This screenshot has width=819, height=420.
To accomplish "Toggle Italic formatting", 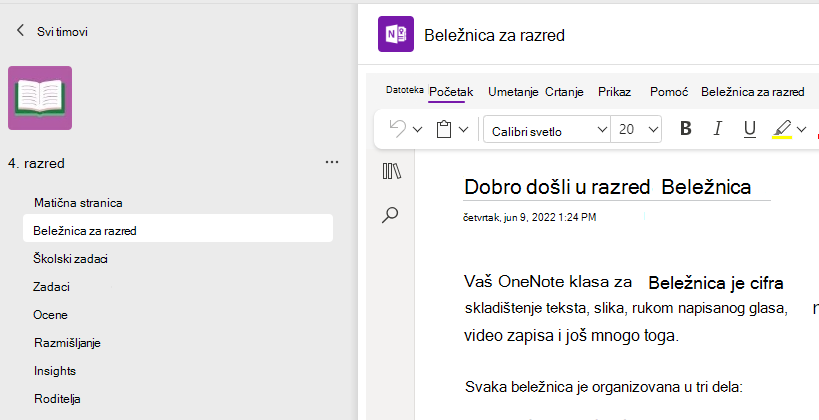I will 718,129.
